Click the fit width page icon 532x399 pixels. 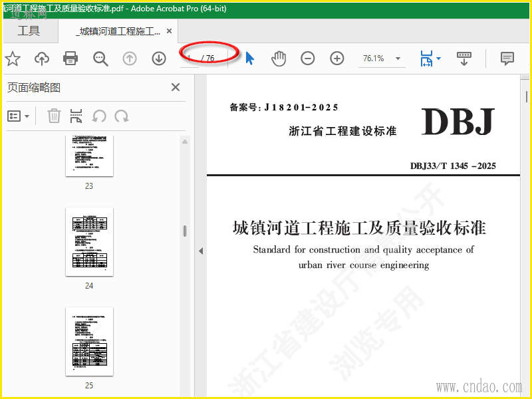click(426, 59)
